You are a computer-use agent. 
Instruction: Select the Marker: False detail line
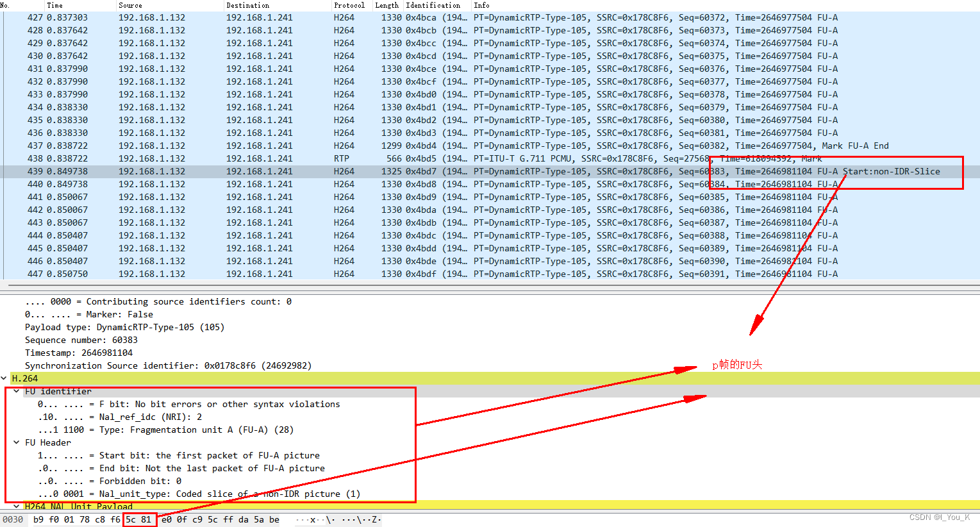(x=89, y=314)
